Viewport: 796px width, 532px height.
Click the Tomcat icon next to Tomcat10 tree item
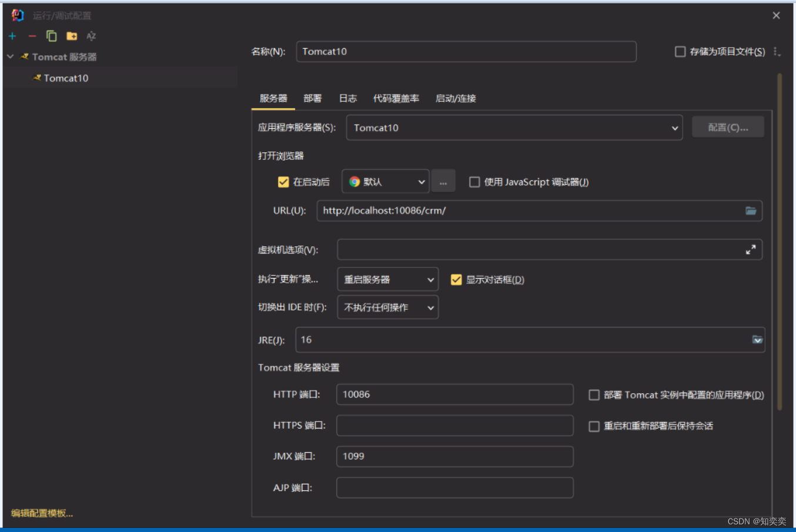coord(37,78)
